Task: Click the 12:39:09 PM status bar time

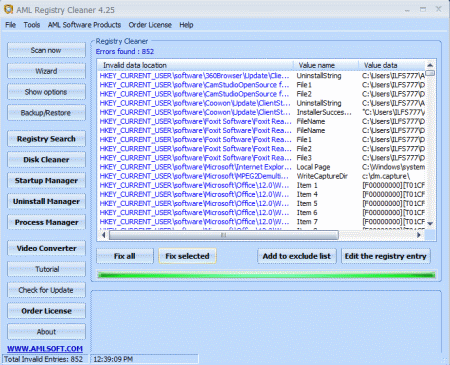Action: tap(113, 359)
